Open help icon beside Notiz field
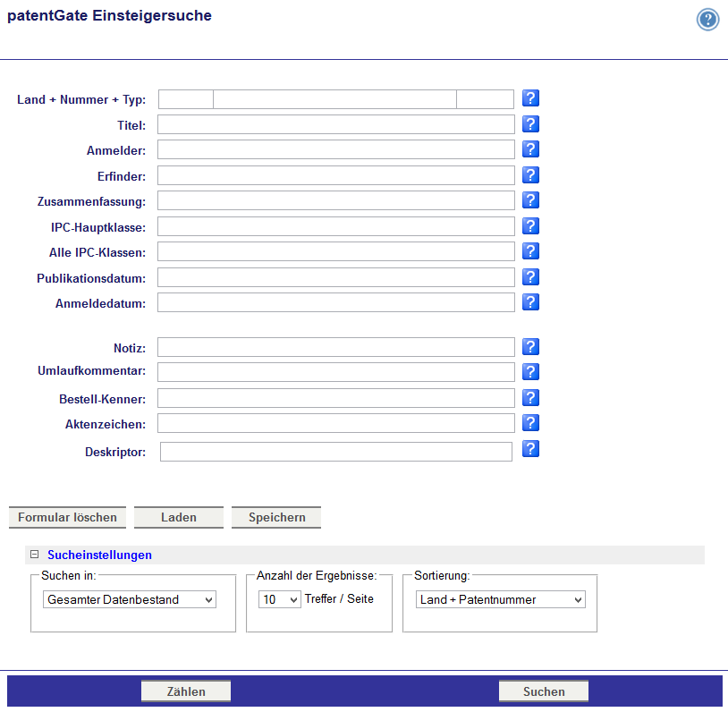This screenshot has width=728, height=712. click(x=530, y=347)
